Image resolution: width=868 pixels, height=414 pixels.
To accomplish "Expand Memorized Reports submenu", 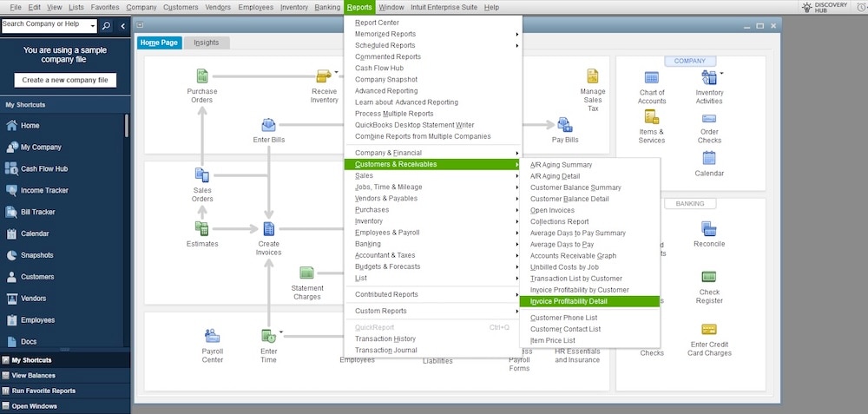I will click(x=433, y=35).
